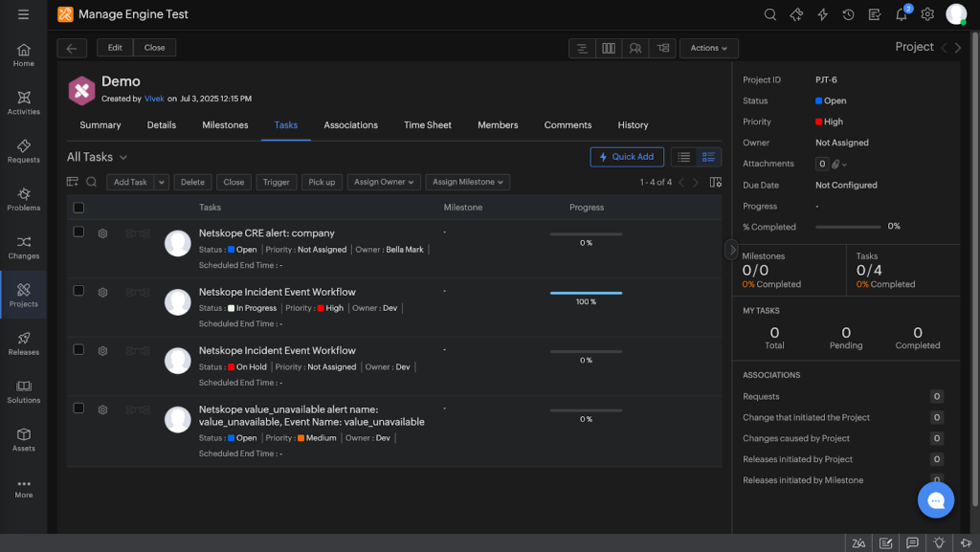Image resolution: width=980 pixels, height=552 pixels.
Task: Open the hamburger navigation menu
Action: (23, 14)
